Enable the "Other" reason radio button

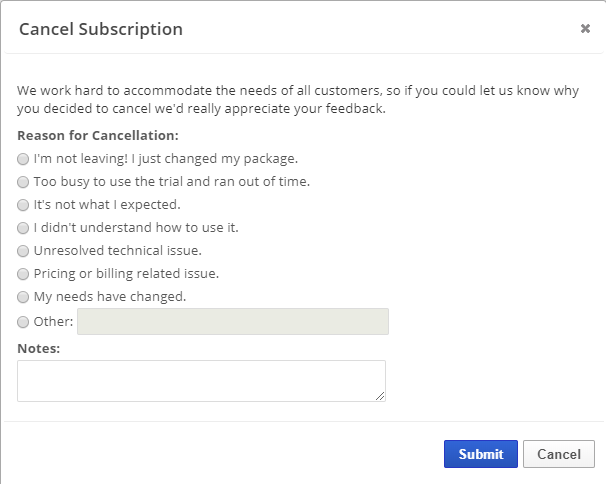click(23, 322)
